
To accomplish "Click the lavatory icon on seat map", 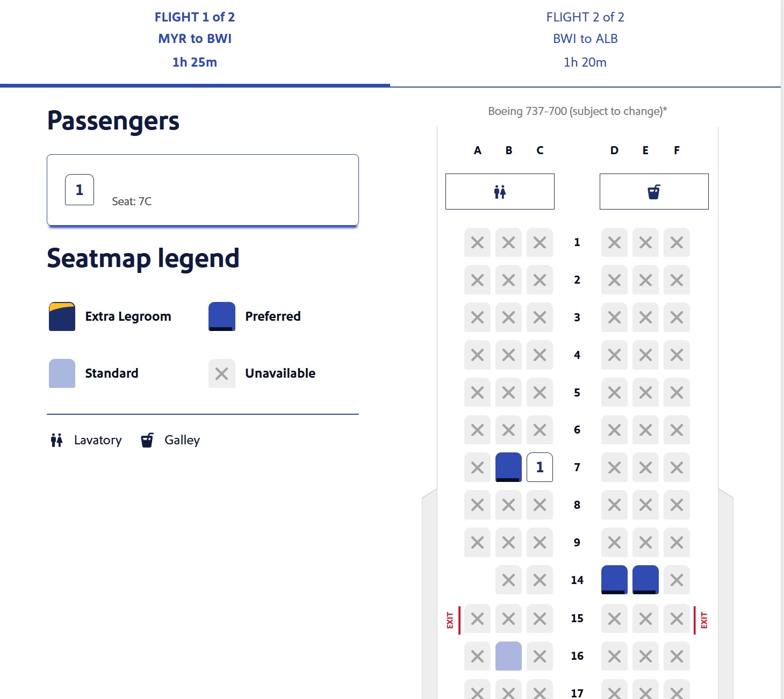I will pyautogui.click(x=500, y=192).
